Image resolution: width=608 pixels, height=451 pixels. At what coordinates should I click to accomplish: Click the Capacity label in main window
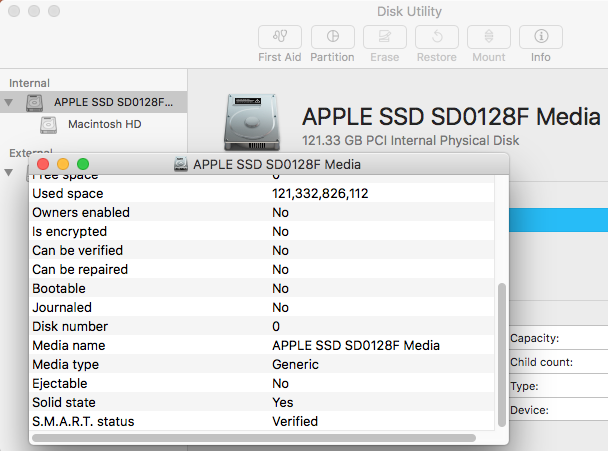[535, 338]
